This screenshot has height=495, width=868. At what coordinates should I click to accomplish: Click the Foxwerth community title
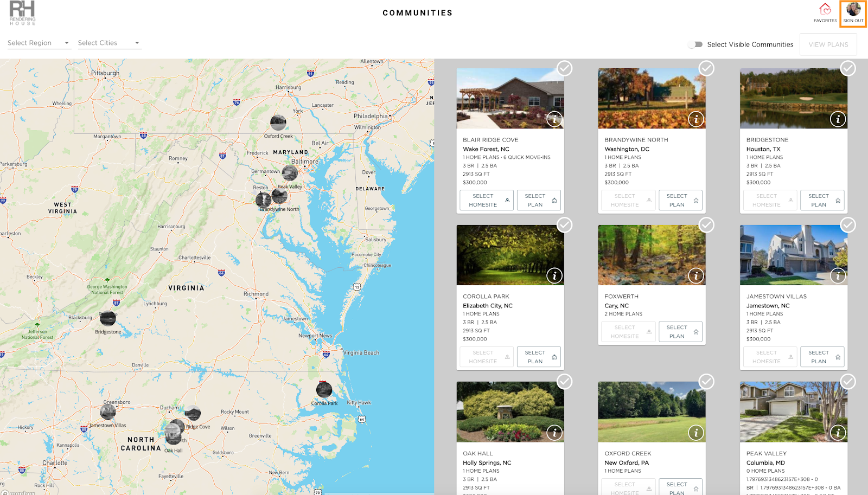pyautogui.click(x=621, y=297)
